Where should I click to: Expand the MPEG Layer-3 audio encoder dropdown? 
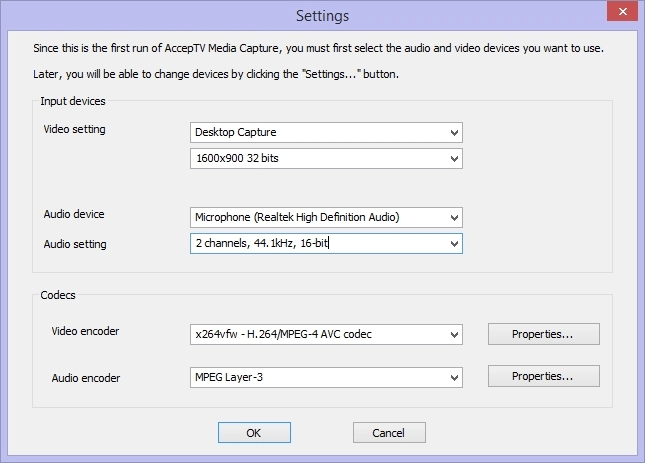326,377
